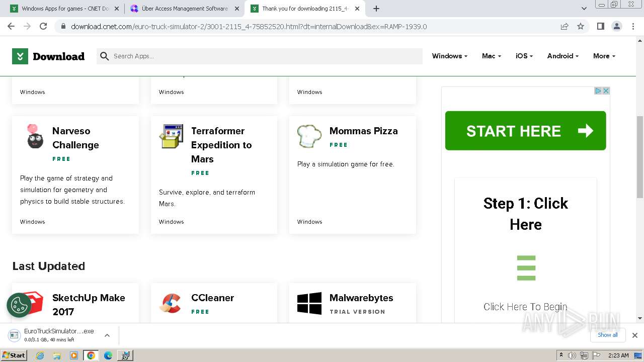
Task: Open Chrome three-dot menu
Action: point(632,26)
